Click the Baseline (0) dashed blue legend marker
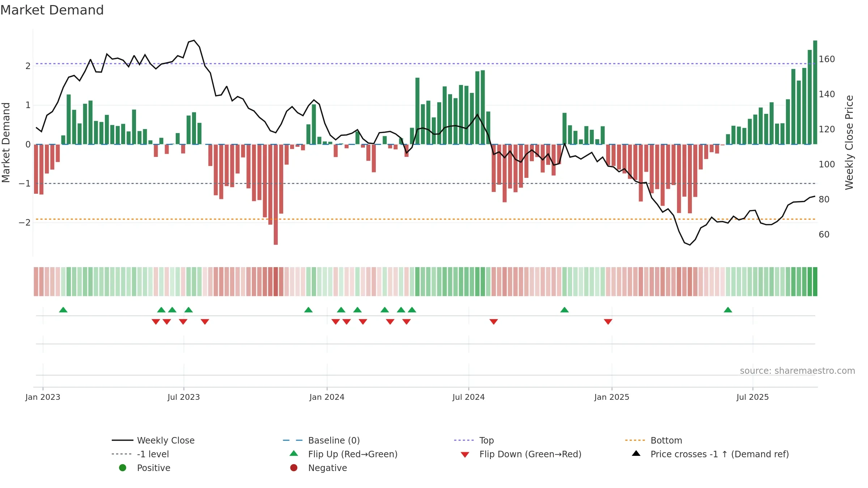The image size is (868, 488). pos(293,440)
